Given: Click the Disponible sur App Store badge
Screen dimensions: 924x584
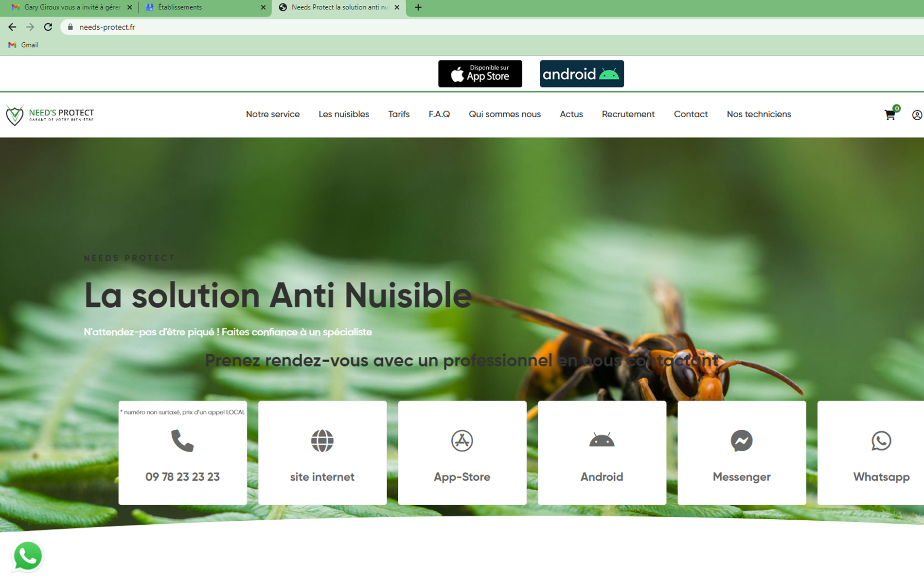Looking at the screenshot, I should tap(480, 74).
